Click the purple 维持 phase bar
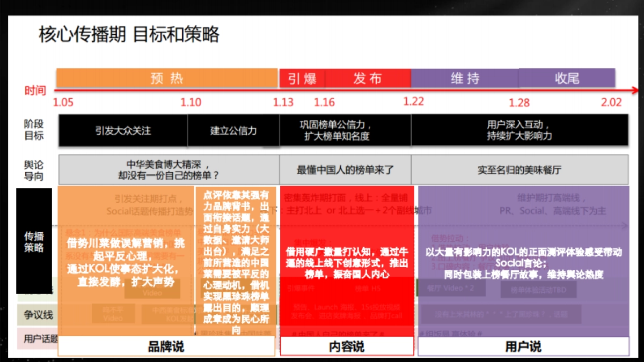The image size is (644, 362). (x=464, y=78)
